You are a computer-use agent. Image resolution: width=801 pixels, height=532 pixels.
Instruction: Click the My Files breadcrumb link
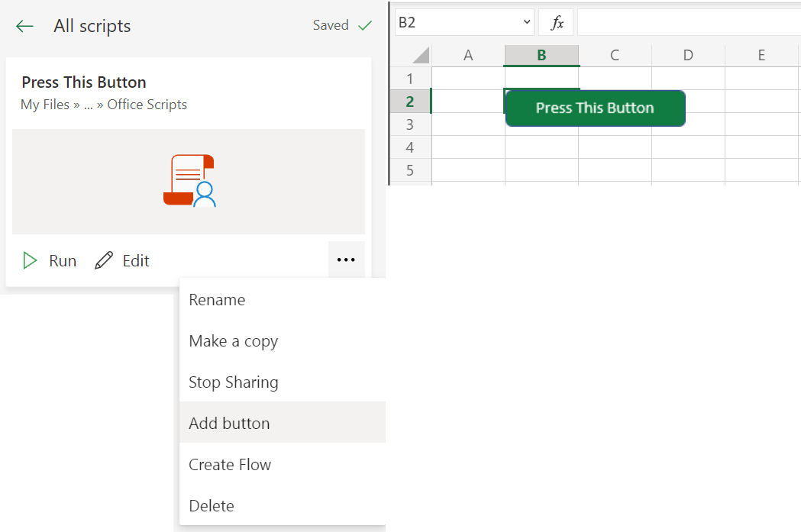click(45, 105)
